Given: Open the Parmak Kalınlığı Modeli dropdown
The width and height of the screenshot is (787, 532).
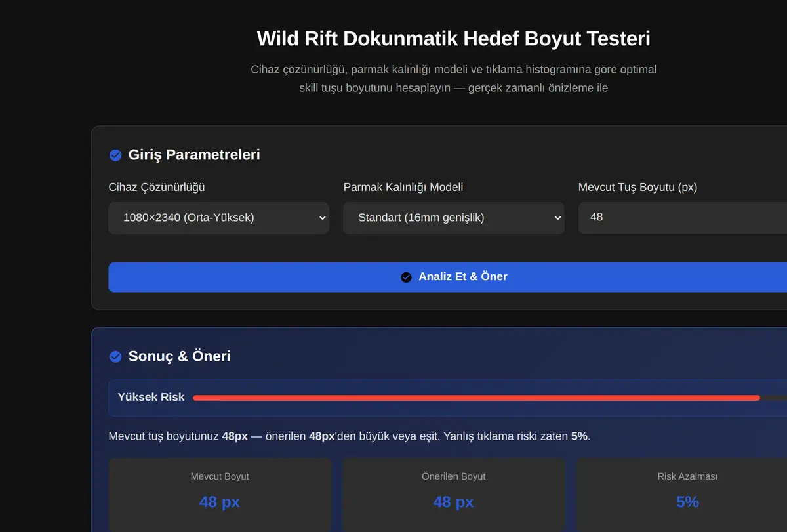Looking at the screenshot, I should point(454,218).
